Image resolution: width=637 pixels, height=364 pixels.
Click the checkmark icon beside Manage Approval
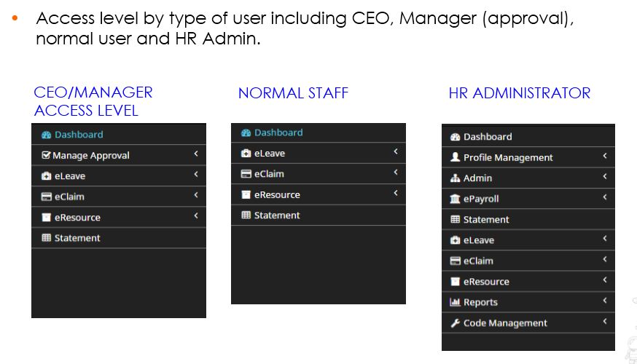46,155
